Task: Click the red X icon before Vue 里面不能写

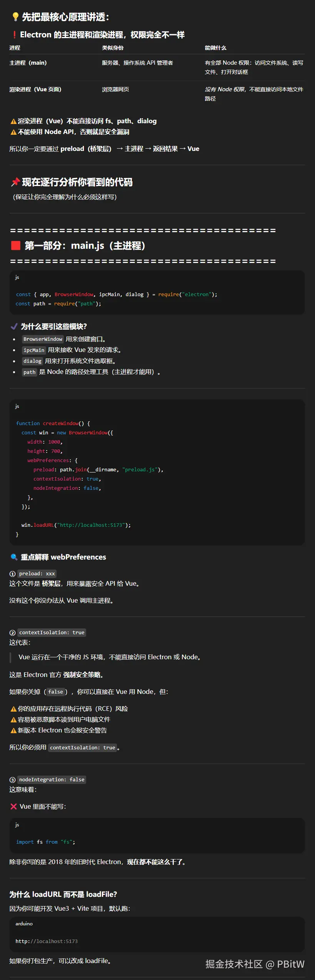Action: point(13,806)
